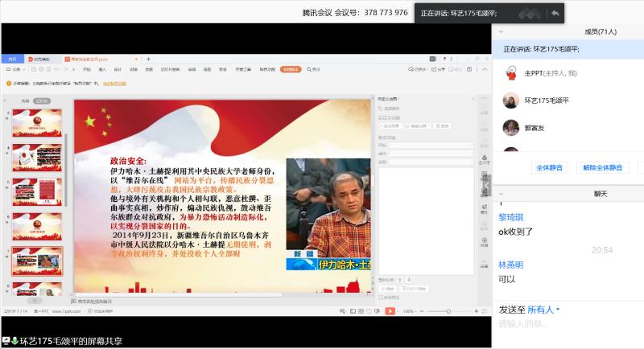Click the chat message input field
Image resolution: width=644 pixels, height=349 pixels.
(568, 324)
